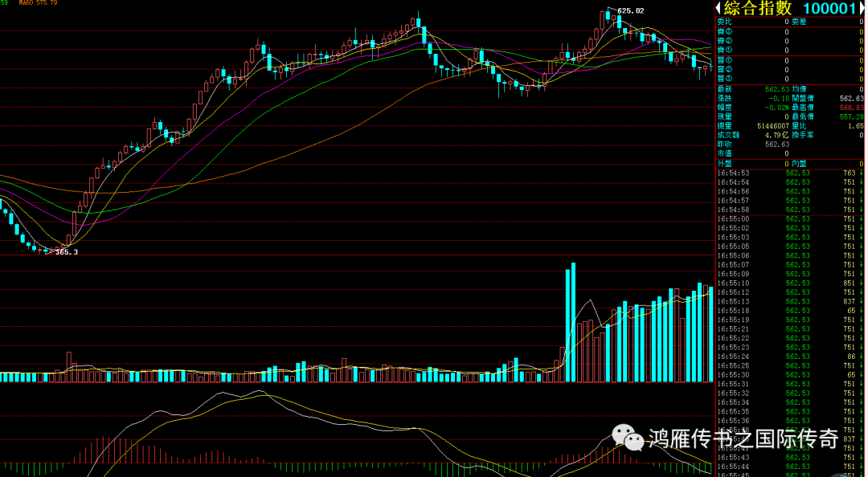Select the tick row at 16:55:10
868x477 pixels.
[790, 283]
